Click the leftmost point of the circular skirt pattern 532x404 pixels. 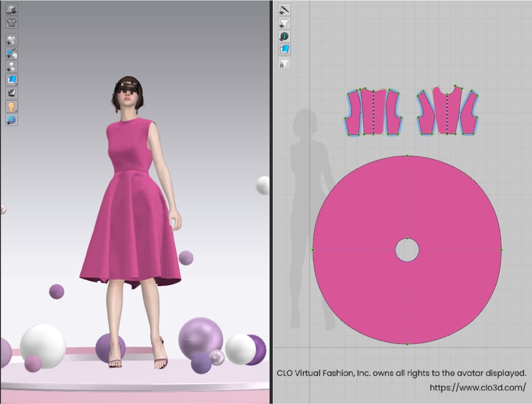[313, 250]
